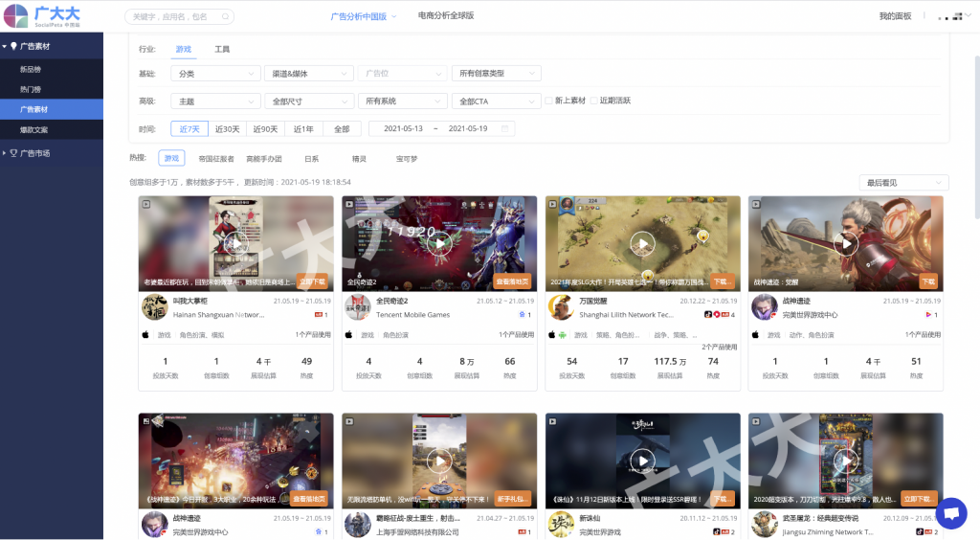The height and width of the screenshot is (540, 980).
Task: Enable the 近期活跃 checkbox
Action: pyautogui.click(x=593, y=101)
